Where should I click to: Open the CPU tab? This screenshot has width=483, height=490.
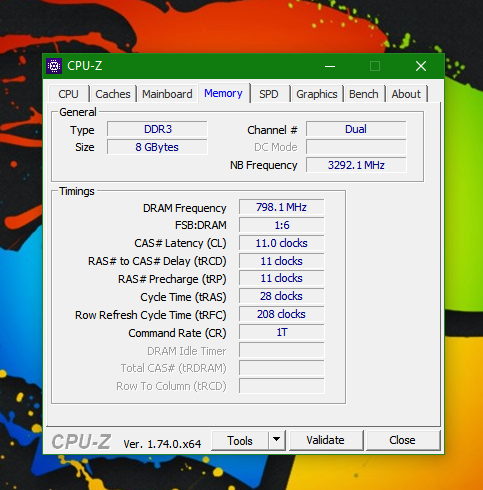(69, 94)
